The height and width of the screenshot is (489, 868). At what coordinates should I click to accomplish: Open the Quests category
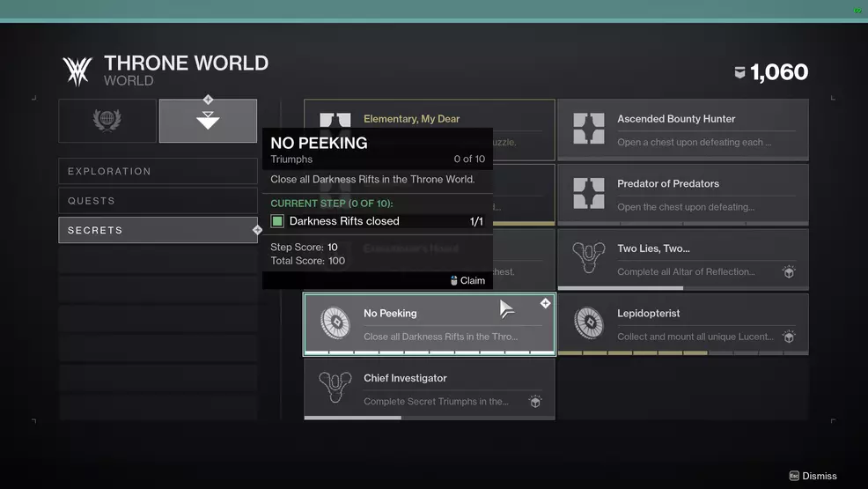pos(158,201)
